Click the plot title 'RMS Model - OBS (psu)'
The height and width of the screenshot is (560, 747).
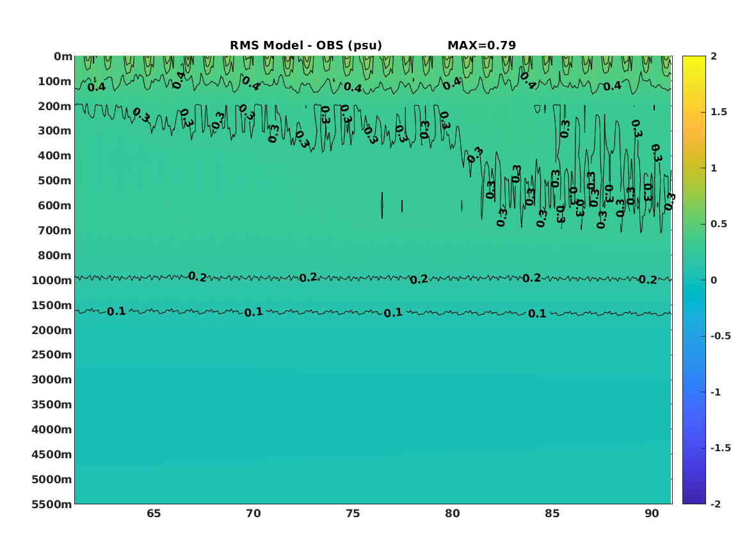click(306, 45)
